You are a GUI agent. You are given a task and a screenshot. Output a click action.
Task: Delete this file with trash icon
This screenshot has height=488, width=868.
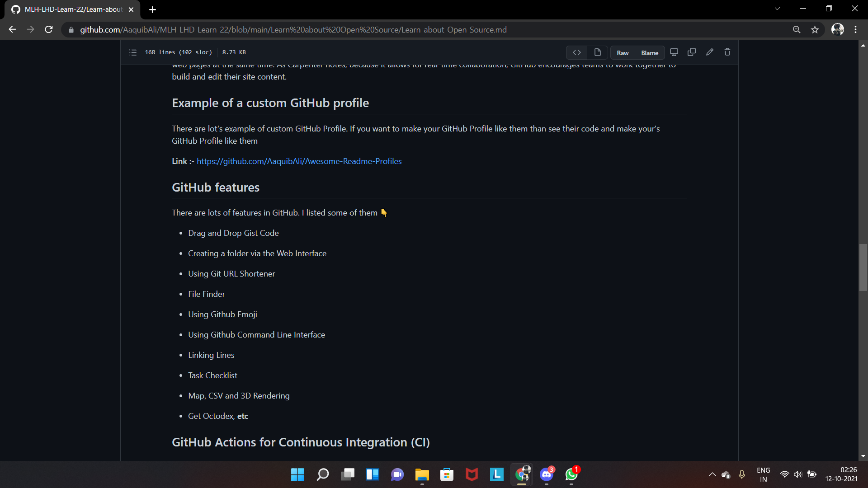[727, 52]
